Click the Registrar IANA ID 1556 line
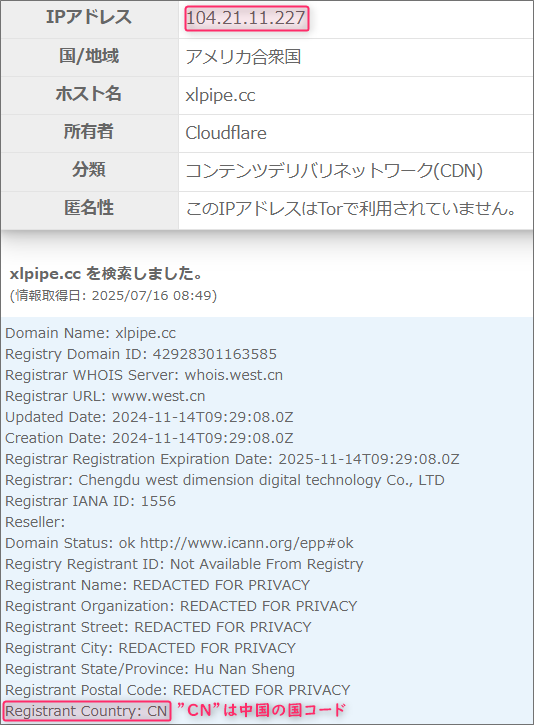The image size is (534, 725). coord(90,501)
